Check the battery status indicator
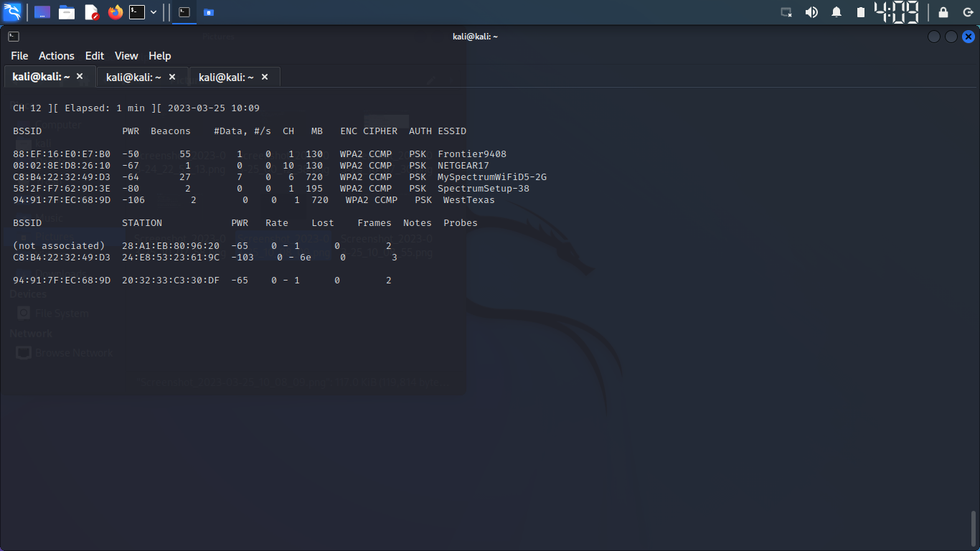980x551 pixels. (x=860, y=11)
